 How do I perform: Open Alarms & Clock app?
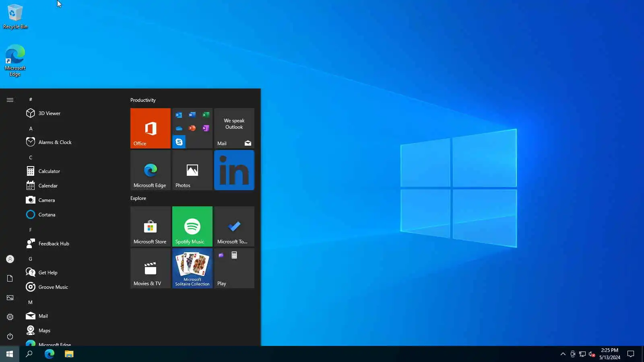(72, 142)
